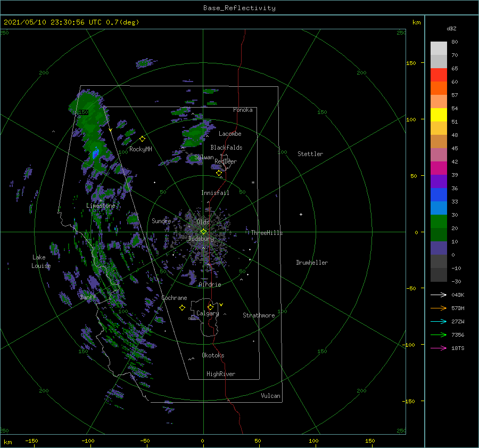Screen dimensions: 479x448
Task: Click the Blackfalds city label
Action: point(226,148)
